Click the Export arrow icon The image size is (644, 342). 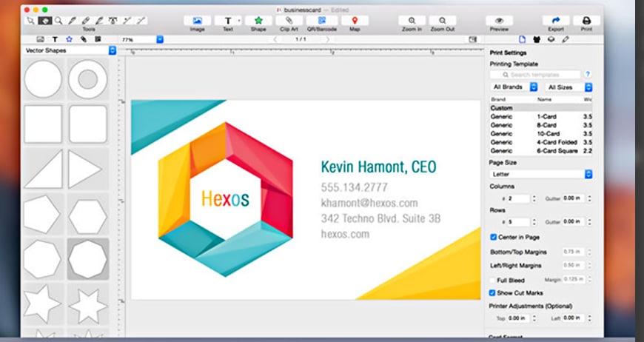555,21
